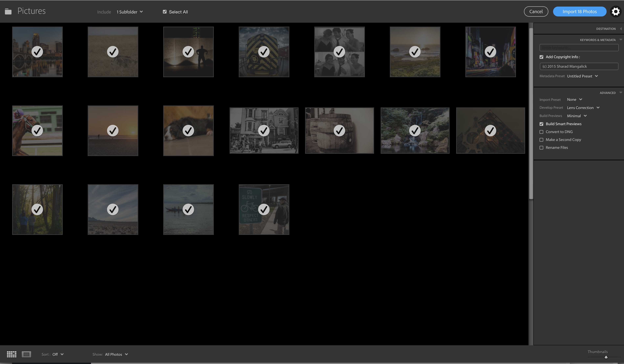The width and height of the screenshot is (624, 364).
Task: Click Import 18 Photos button
Action: click(x=579, y=12)
